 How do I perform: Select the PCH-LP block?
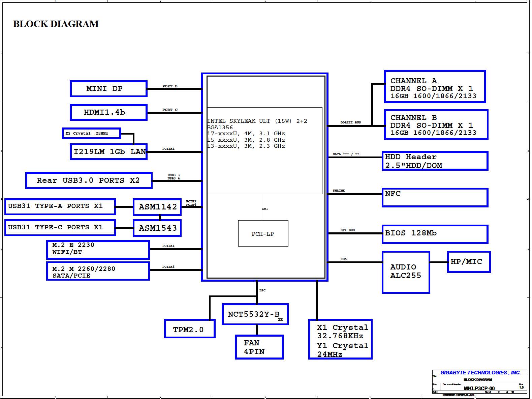[x=263, y=233]
